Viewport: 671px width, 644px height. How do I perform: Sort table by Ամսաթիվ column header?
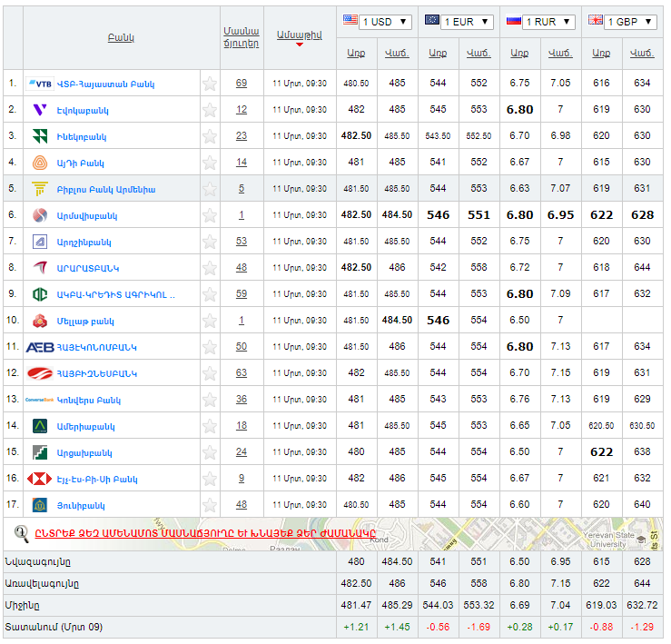tap(299, 35)
